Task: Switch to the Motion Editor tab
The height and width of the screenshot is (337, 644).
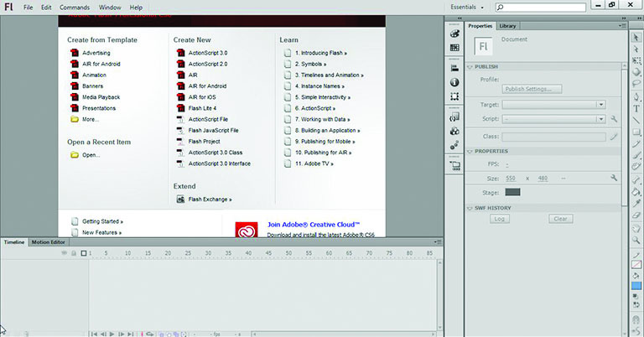Action: 49,242
